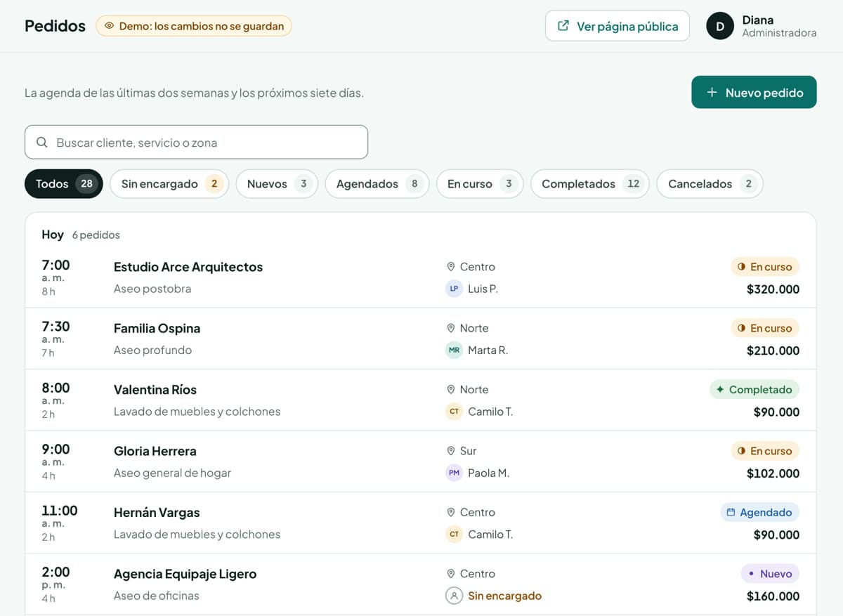
Task: Open the Diana profile avatar
Action: click(720, 26)
